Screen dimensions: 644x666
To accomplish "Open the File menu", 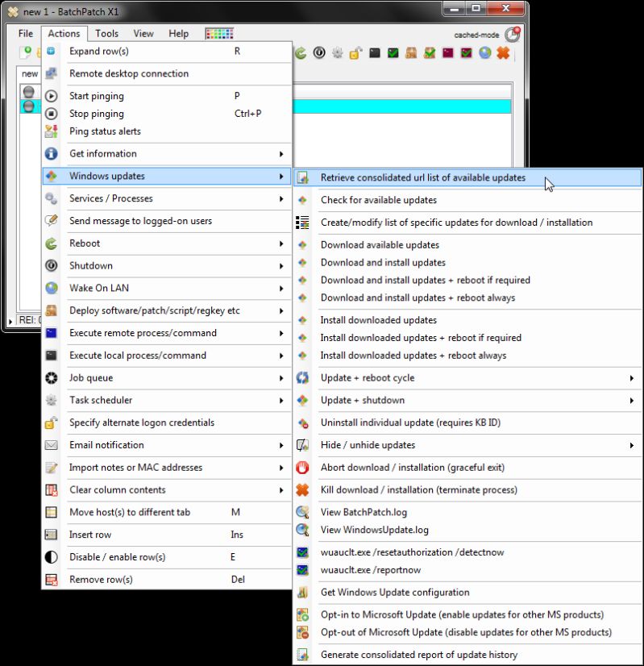I will (x=26, y=34).
